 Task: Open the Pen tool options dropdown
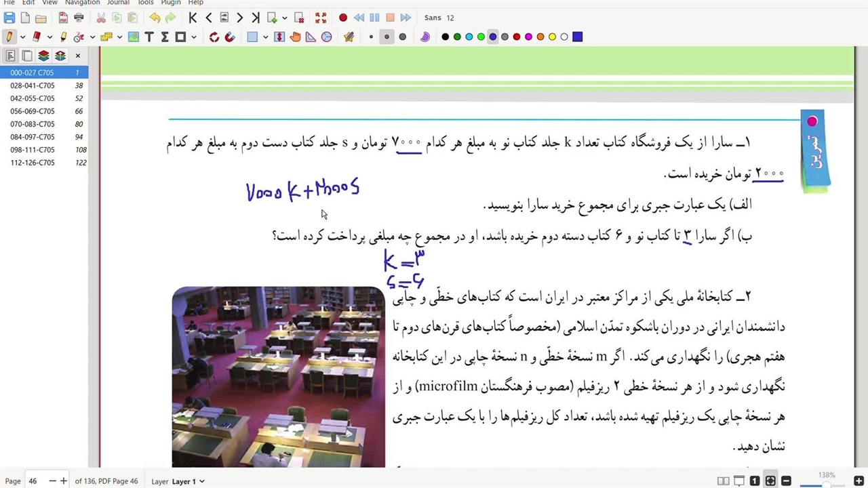click(22, 37)
